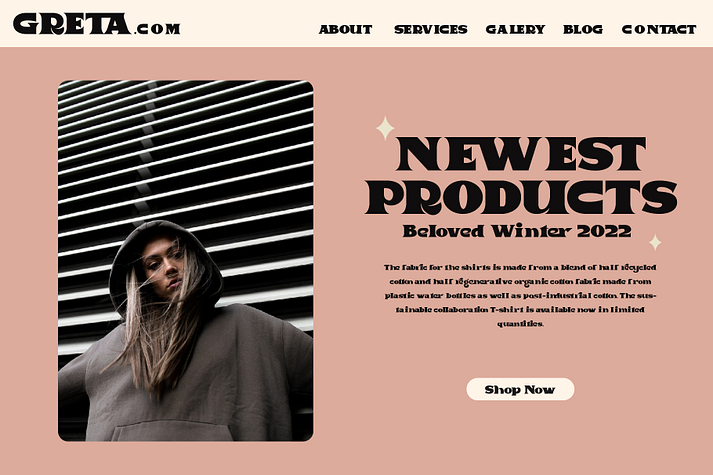Click the model's face in the photo
Viewport: 713px width, 475px height.
[166, 265]
